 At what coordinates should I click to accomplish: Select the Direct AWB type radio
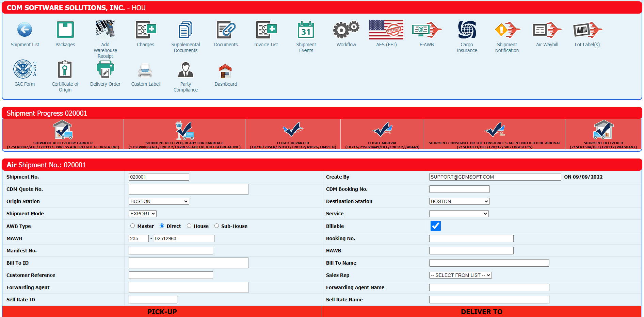coord(162,226)
